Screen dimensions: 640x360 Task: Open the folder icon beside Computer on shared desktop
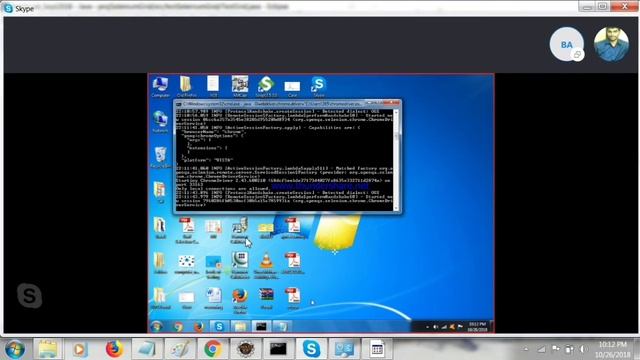tap(186, 87)
